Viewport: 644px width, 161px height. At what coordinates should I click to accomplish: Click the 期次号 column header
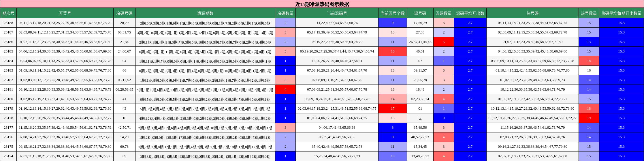coord(8,13)
